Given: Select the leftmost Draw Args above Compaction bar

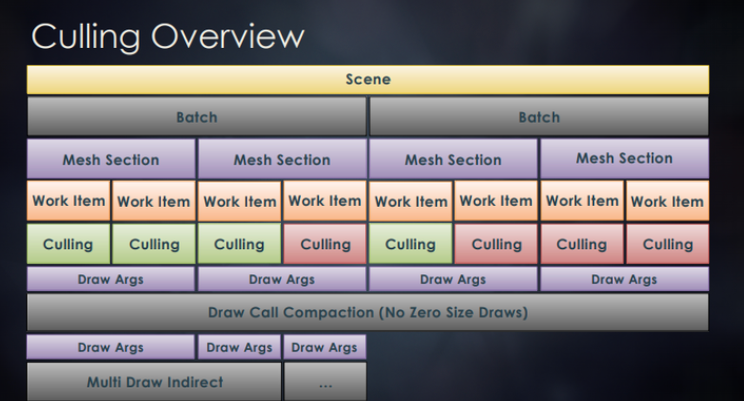Looking at the screenshot, I should point(111,280).
